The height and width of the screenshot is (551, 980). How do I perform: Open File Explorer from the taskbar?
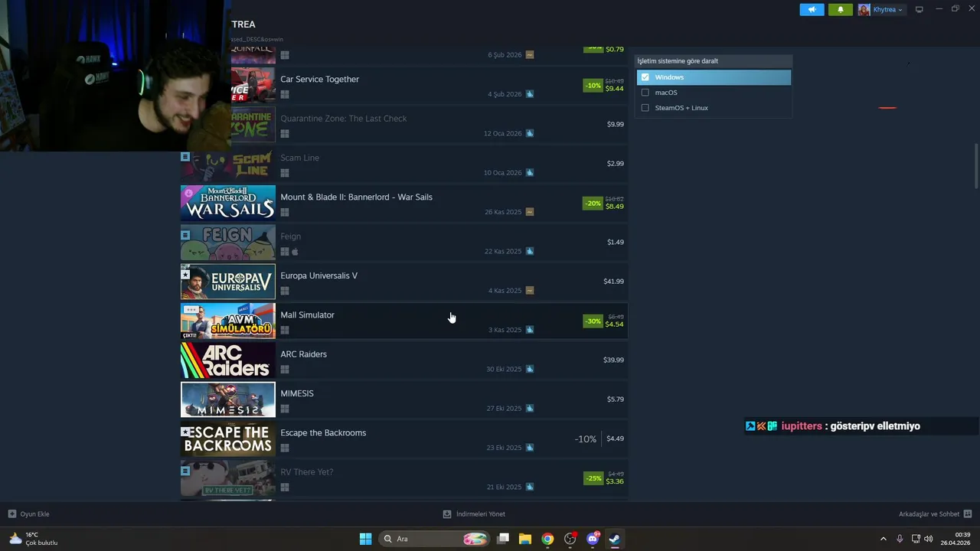(x=525, y=539)
